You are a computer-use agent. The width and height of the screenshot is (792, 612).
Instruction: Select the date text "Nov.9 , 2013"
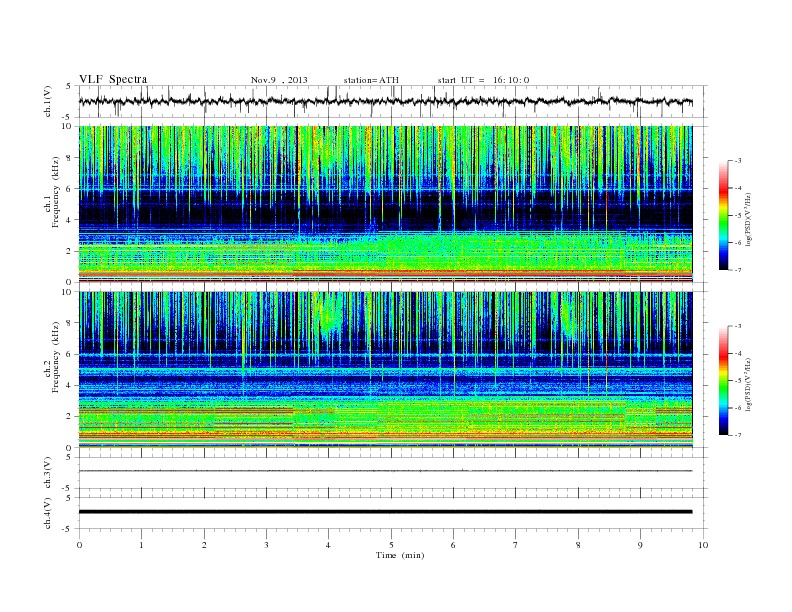279,80
